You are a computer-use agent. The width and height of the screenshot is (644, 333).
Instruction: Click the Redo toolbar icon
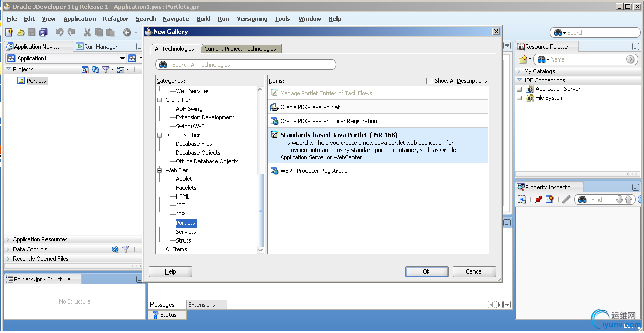coord(71,32)
